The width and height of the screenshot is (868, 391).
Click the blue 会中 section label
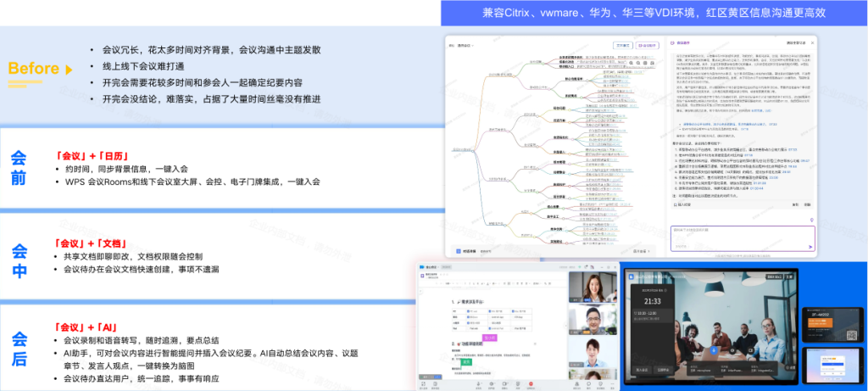(19, 260)
